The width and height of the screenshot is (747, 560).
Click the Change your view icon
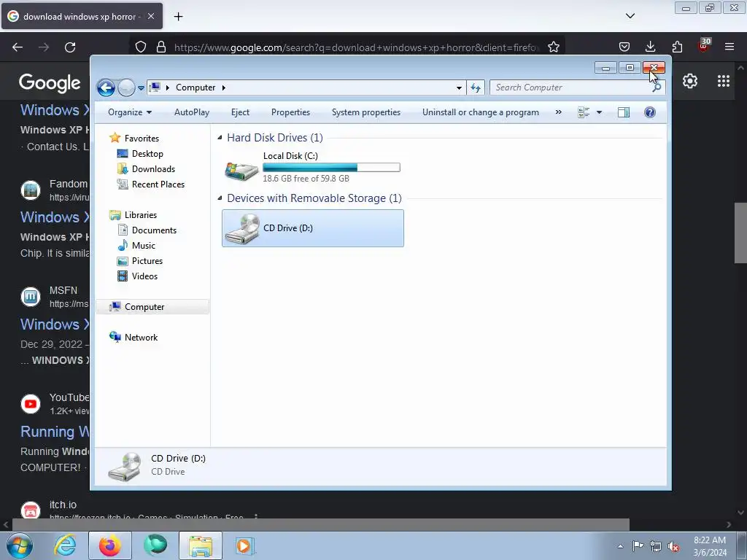click(584, 112)
